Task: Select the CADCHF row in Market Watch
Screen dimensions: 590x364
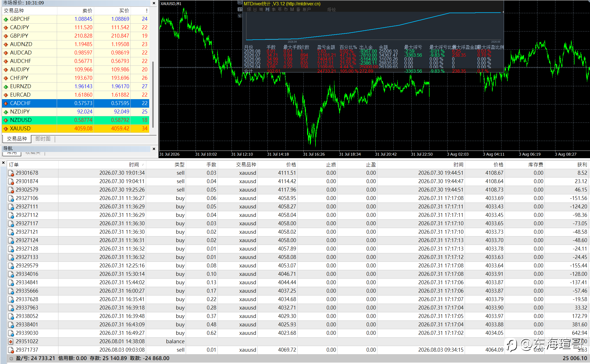Action: point(76,103)
